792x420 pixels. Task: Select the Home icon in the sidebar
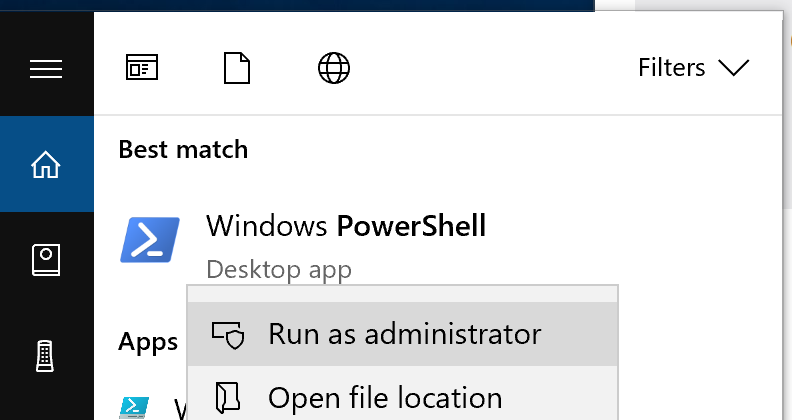46,165
